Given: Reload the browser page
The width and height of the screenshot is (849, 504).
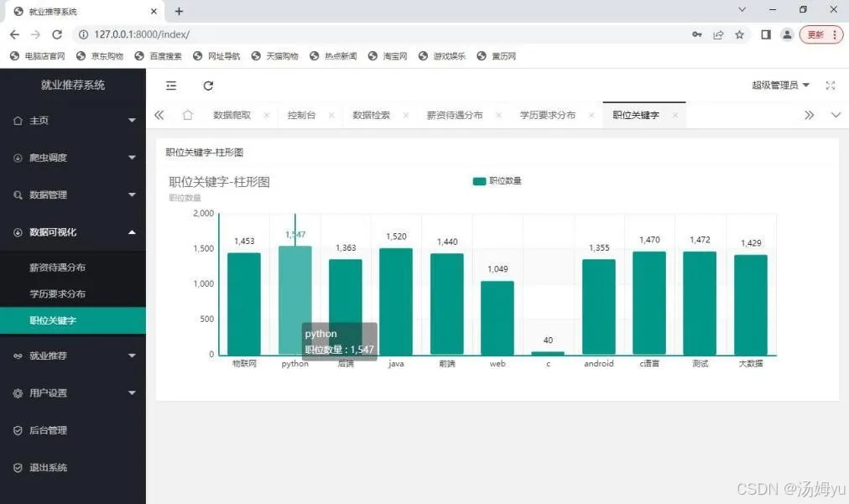Looking at the screenshot, I should 57,34.
